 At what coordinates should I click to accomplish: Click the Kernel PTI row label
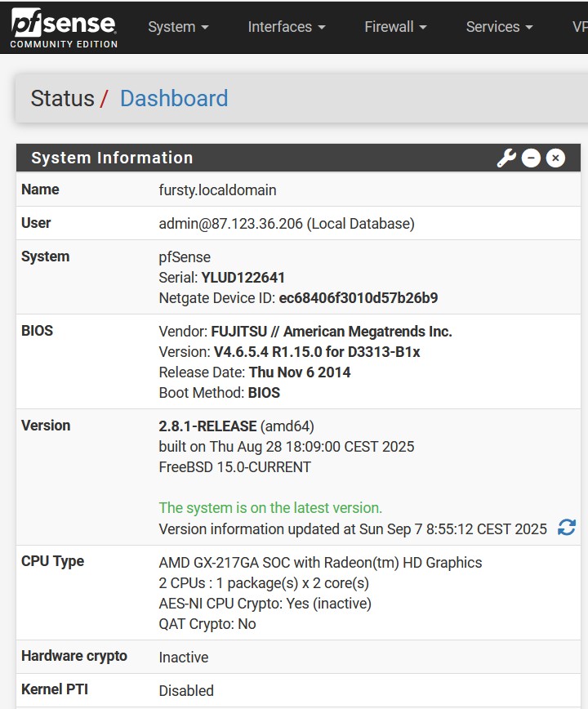pos(54,689)
